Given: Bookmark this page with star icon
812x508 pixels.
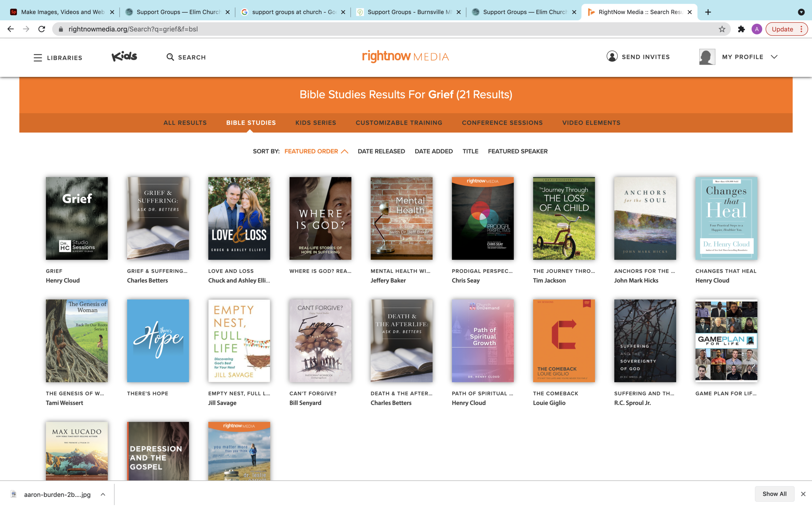Looking at the screenshot, I should click(722, 29).
